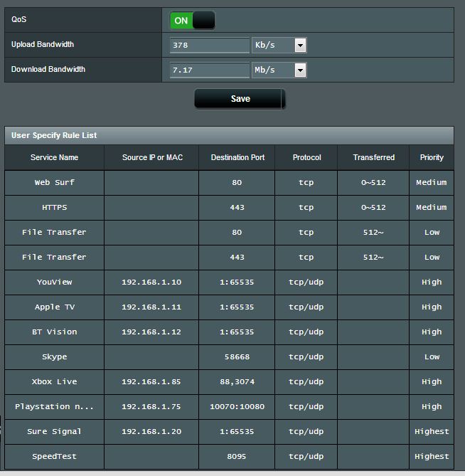
Task: Select the Sure Signal service name cell
Action: point(54,431)
